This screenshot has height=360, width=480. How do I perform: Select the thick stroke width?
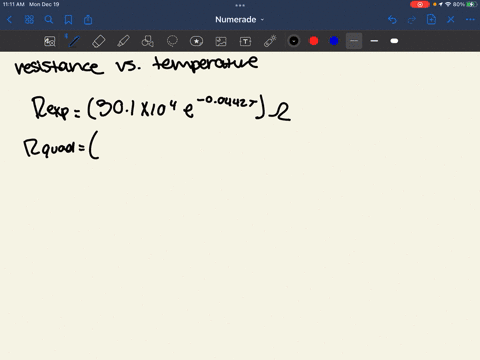click(x=394, y=41)
